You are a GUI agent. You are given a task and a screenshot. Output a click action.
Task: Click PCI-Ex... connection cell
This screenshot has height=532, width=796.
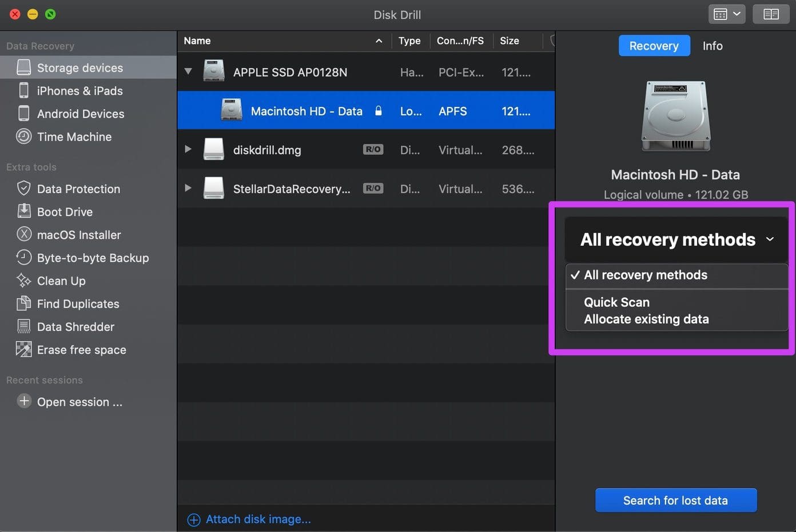[461, 72]
